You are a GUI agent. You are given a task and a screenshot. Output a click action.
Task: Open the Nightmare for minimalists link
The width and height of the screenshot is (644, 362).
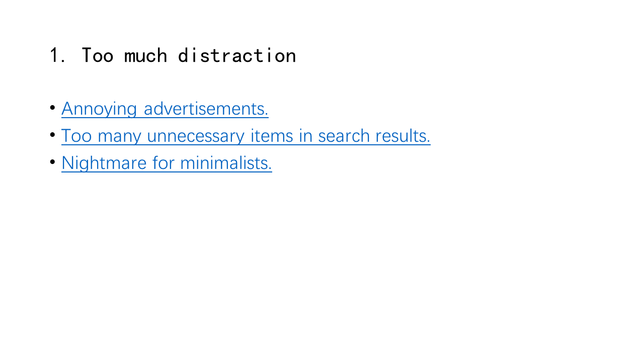pyautogui.click(x=167, y=163)
